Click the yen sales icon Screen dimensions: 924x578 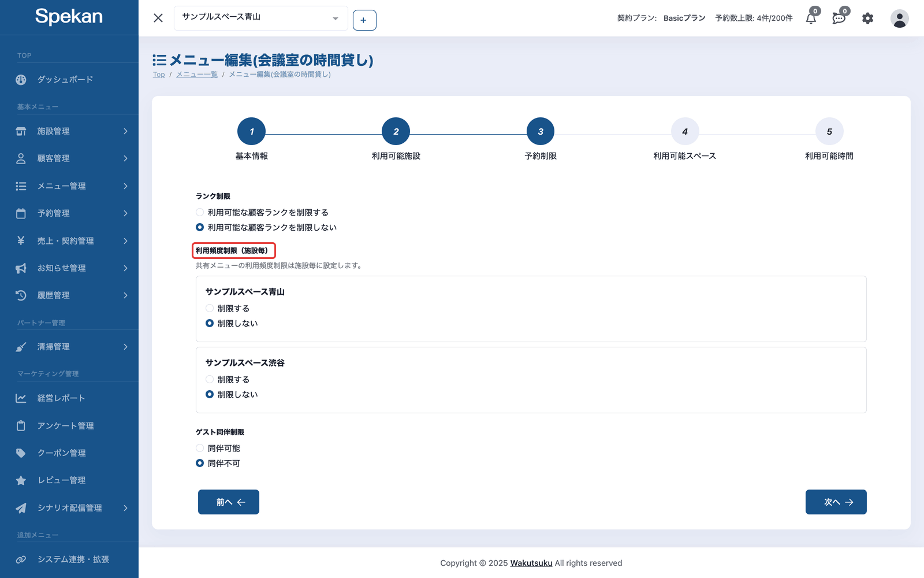(21, 240)
